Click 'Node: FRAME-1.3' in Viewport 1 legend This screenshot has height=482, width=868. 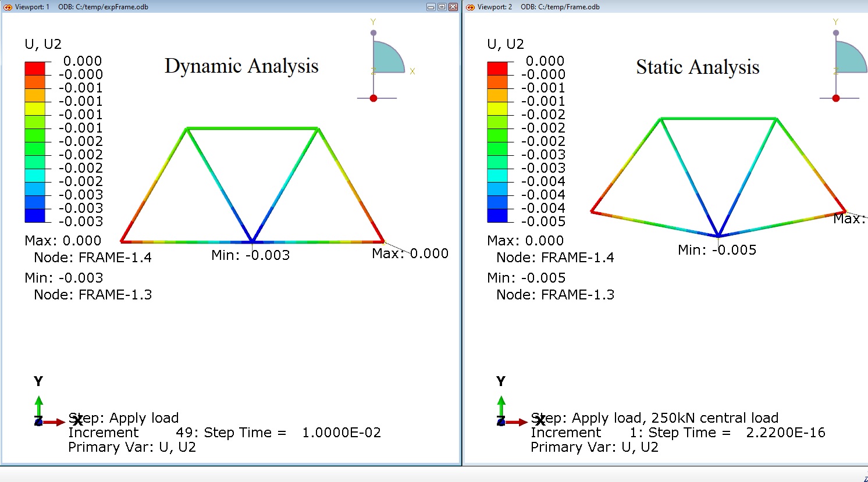coord(93,295)
